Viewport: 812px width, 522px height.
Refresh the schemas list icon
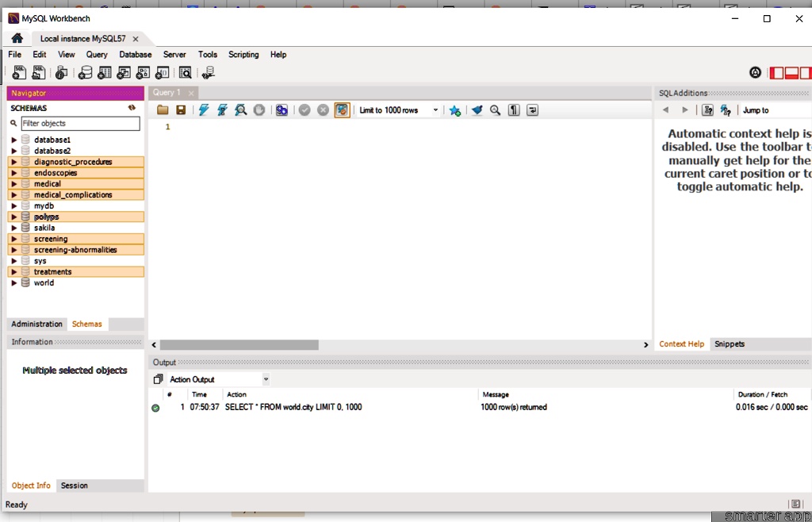(132, 108)
